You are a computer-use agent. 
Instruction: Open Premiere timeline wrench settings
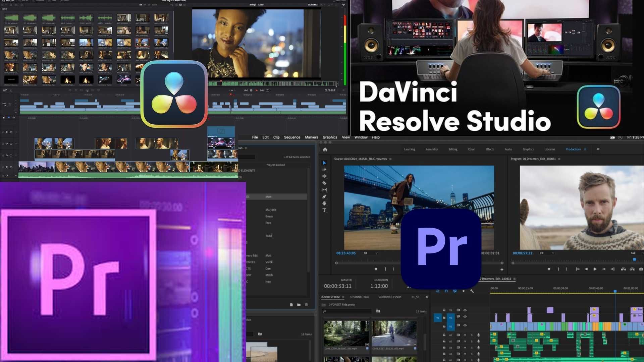coord(472,291)
